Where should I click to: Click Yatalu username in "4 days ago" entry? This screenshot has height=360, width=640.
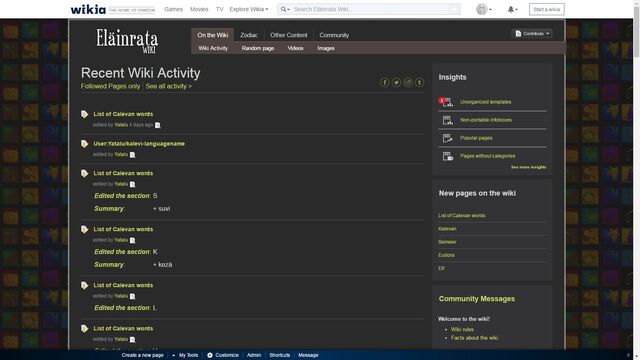[x=121, y=125]
